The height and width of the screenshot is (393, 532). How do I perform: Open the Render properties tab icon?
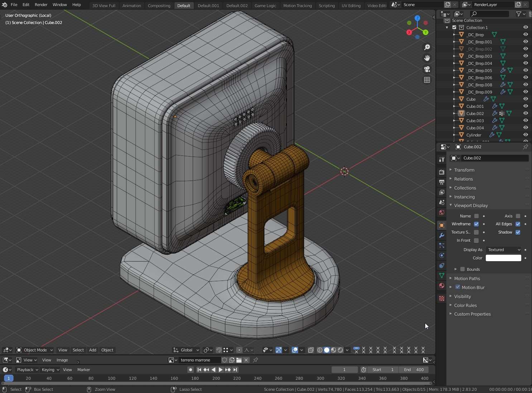442,172
